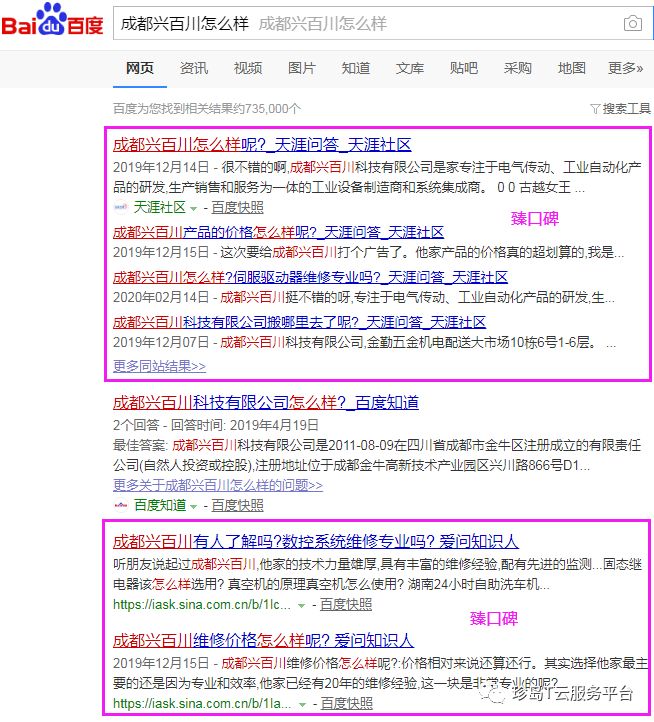Expand dropdown arrow next to 百度知道
Viewport: 654px width, 722px height.
point(194,507)
